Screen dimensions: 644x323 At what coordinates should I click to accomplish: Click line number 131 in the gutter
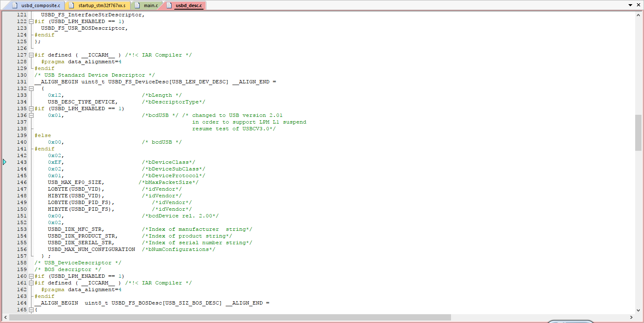pyautogui.click(x=21, y=82)
